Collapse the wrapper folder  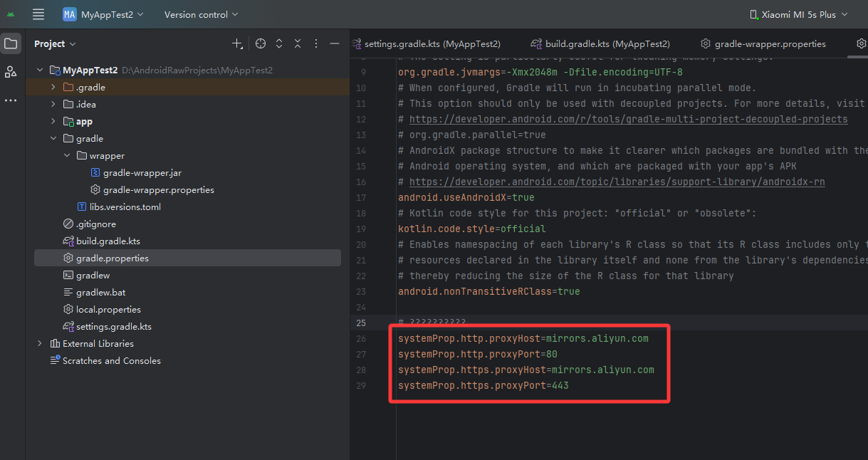coord(66,156)
